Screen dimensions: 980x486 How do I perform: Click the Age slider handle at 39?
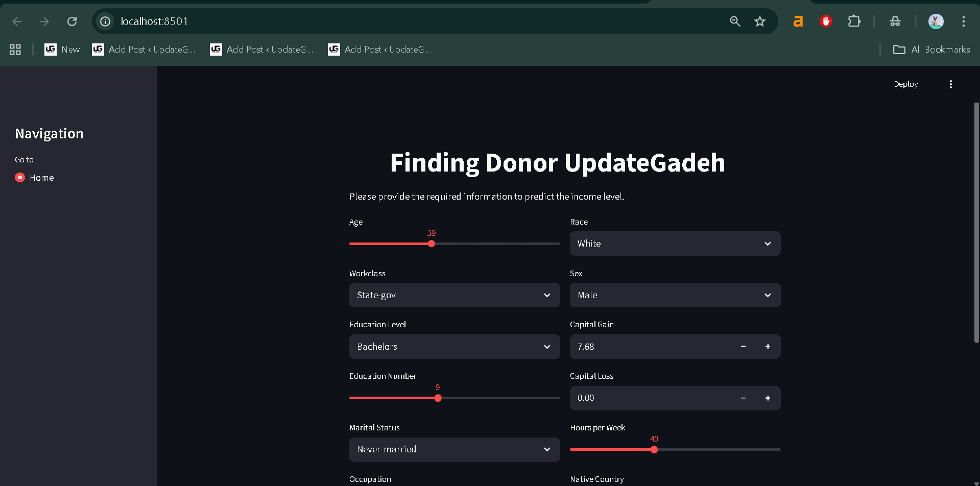coord(432,244)
